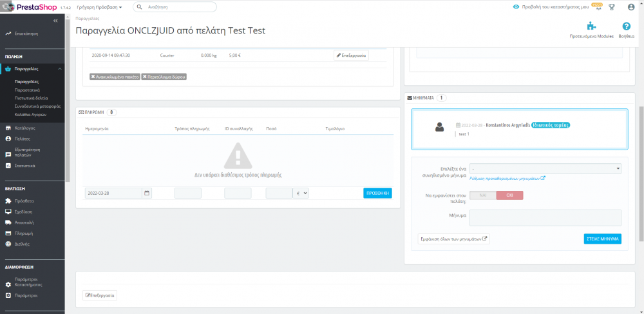Image resolution: width=644 pixels, height=314 pixels.
Task: Click the eye icon for store preview
Action: tap(516, 7)
